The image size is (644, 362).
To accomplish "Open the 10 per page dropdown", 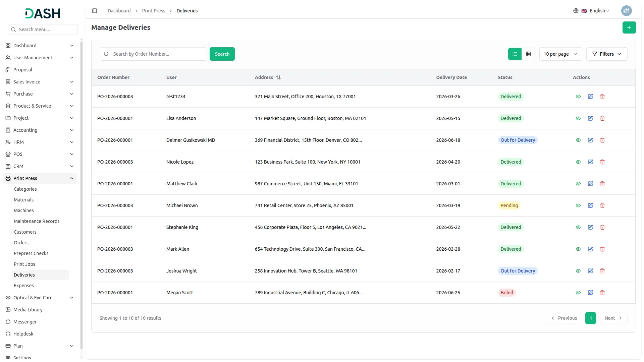I will [560, 54].
